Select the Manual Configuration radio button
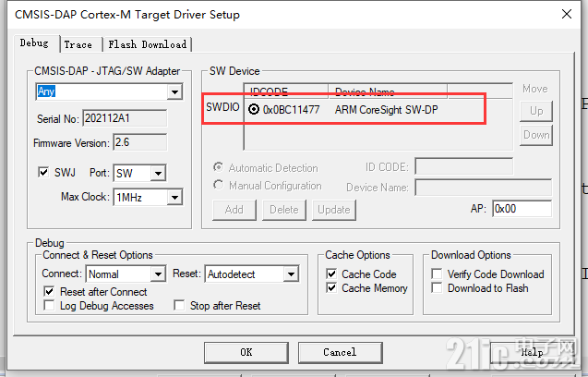 point(218,185)
